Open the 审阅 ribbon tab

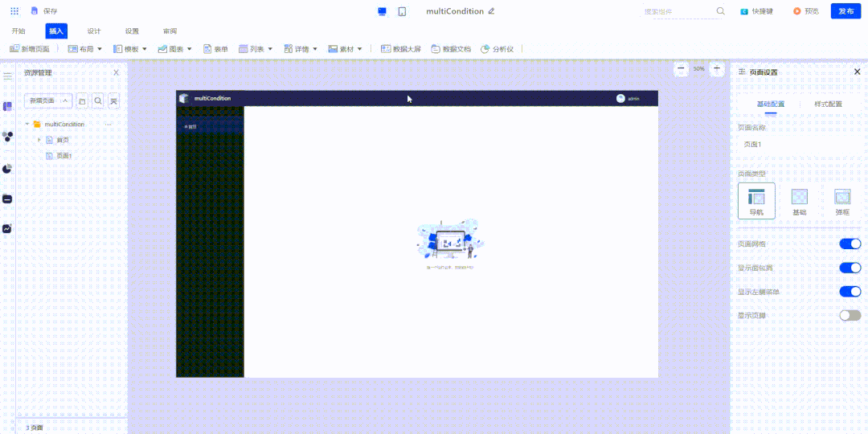(170, 31)
